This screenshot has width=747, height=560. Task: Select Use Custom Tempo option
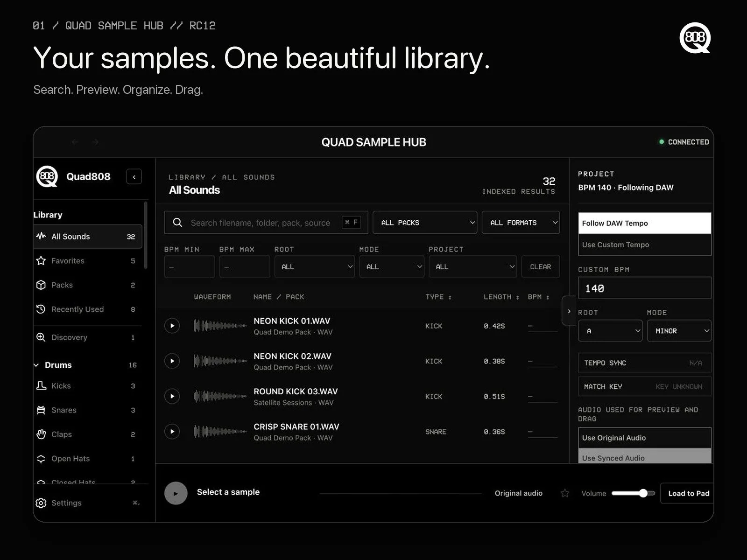[645, 245]
